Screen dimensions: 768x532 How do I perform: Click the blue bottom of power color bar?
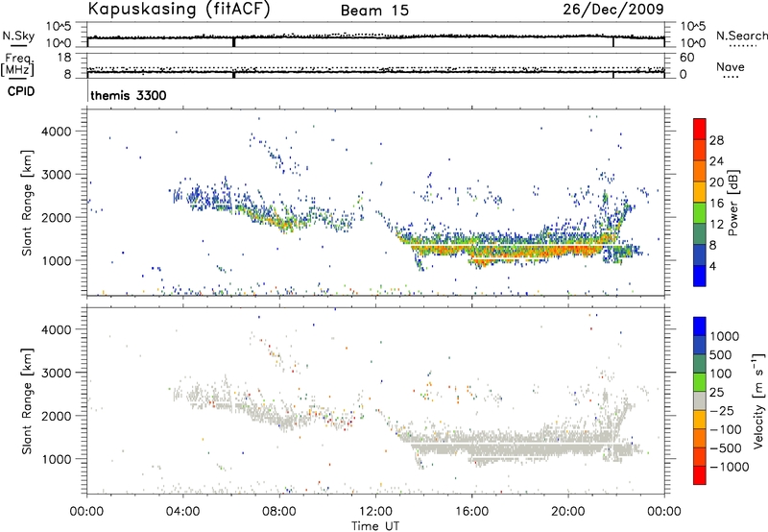click(x=700, y=276)
